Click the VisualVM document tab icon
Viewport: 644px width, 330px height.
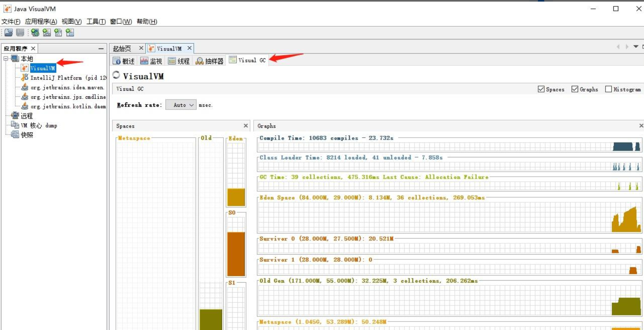tap(152, 49)
